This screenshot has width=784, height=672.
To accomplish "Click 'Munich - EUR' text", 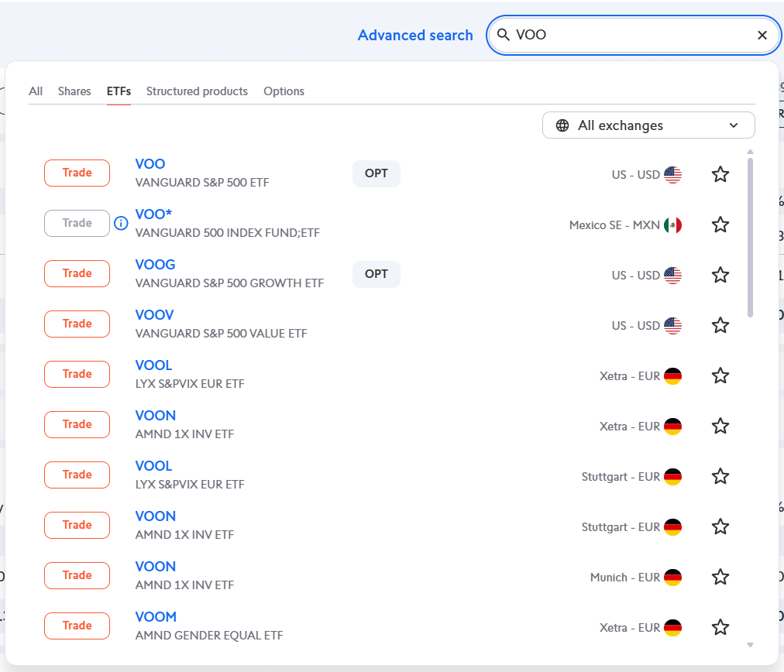I will point(625,578).
